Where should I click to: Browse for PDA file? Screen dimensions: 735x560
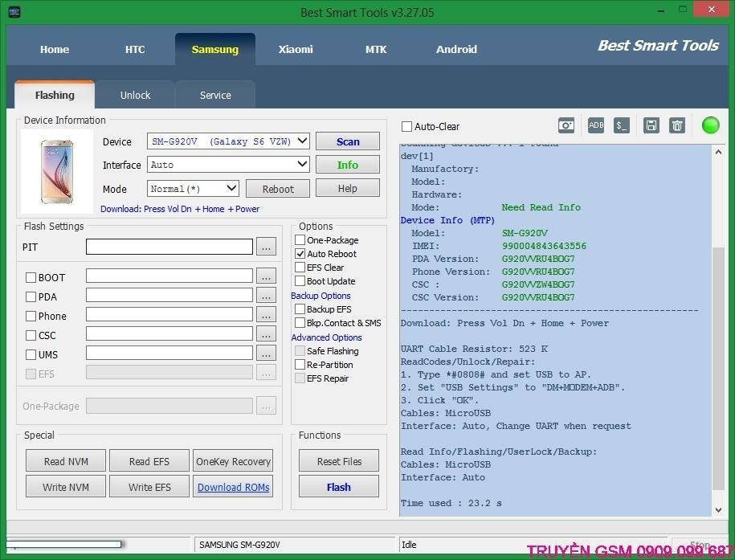(266, 296)
